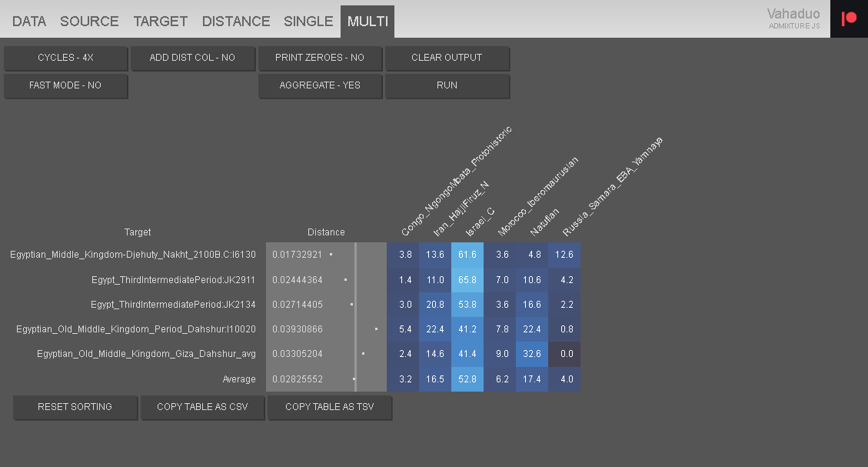The height and width of the screenshot is (467, 868).
Task: Sort by the Target column header
Action: [138, 232]
